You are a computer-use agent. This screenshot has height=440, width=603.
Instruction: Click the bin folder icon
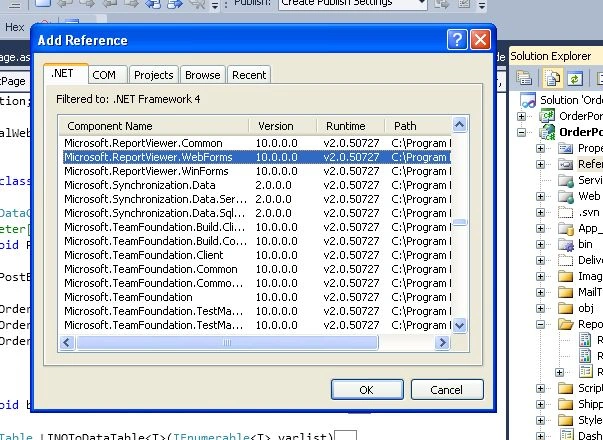[566, 244]
